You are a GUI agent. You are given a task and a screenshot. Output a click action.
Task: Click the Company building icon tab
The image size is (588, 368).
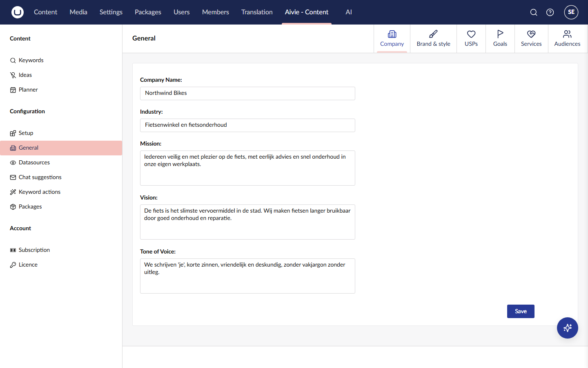click(392, 34)
